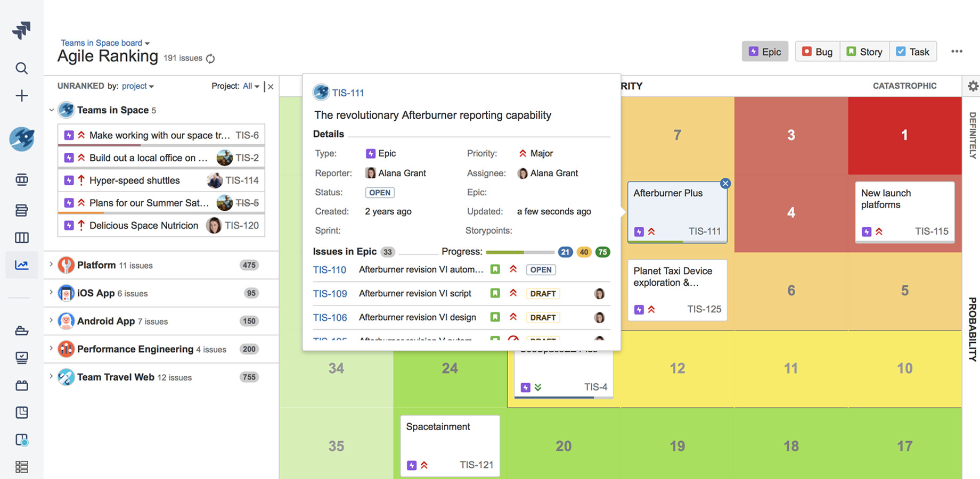Screen dimensions: 980x479
Task: Click the epic Progress bar in the popup
Action: click(521, 252)
